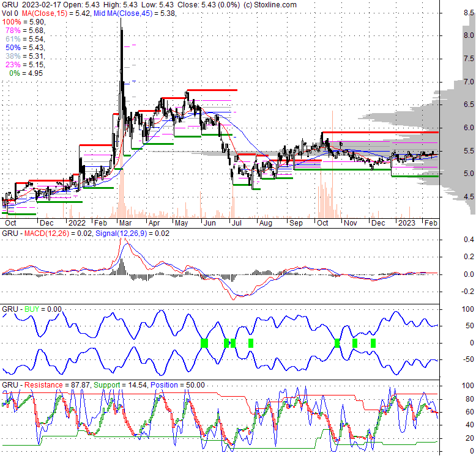
Task: Click the Close: 5.43 (0.0%) value
Action: click(208, 4)
